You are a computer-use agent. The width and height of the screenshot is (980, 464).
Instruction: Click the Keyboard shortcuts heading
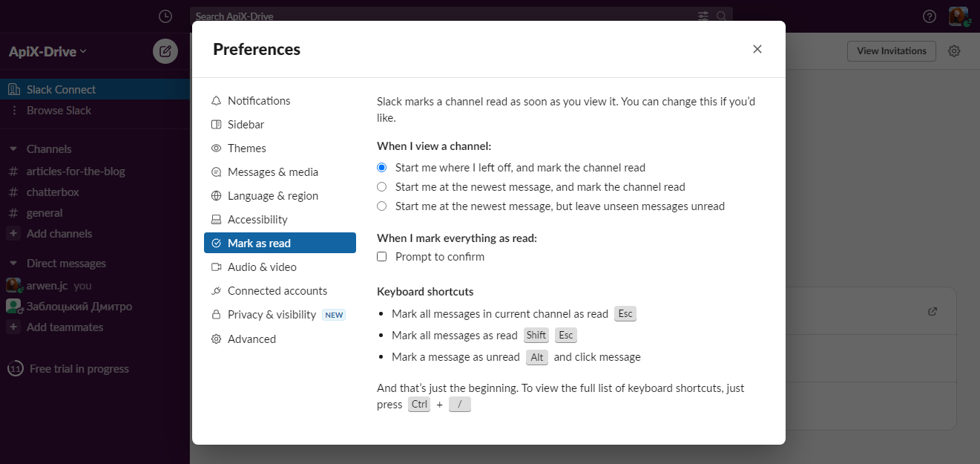pyautogui.click(x=425, y=291)
